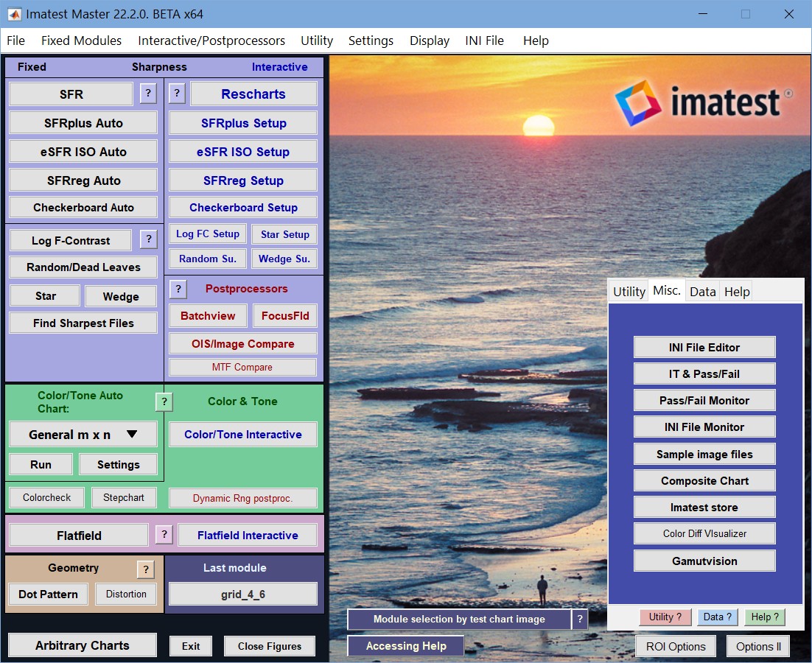Click the Color/Tone Auto help question mark
The width and height of the screenshot is (812, 663).
164,401
